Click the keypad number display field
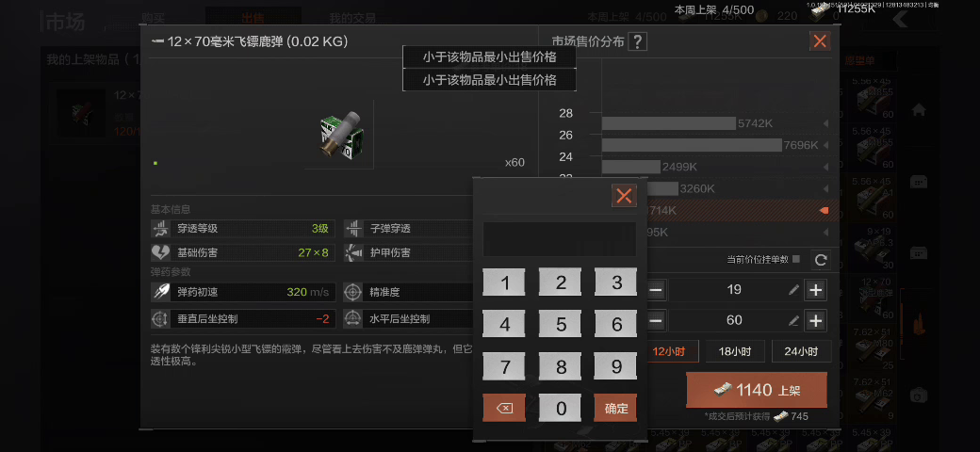Screen dimensions: 980x452 click(x=560, y=239)
